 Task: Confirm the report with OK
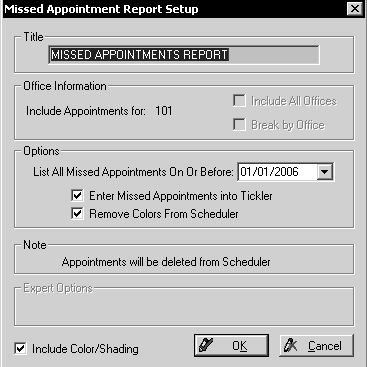point(231,346)
